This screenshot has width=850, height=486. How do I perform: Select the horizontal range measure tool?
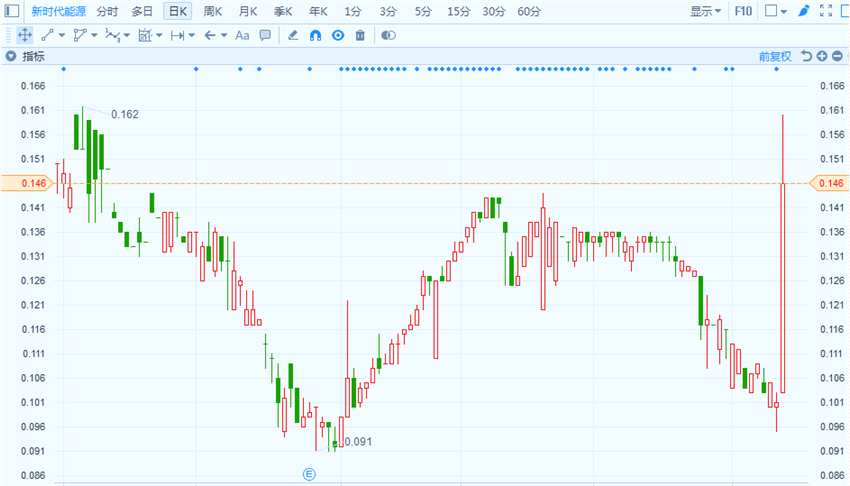coord(177,36)
